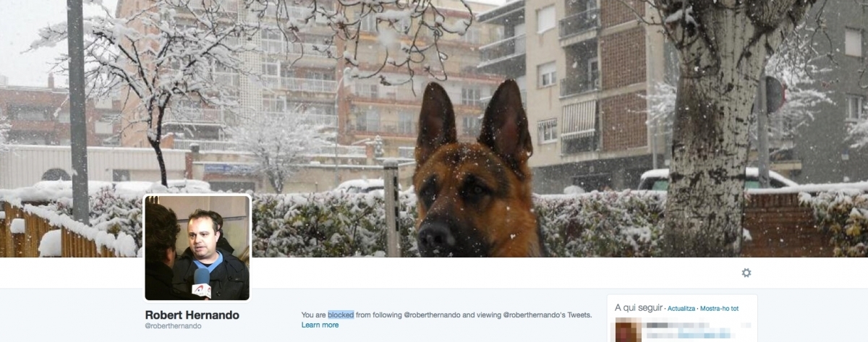
Task: Open the gear user actions menu
Action: pyautogui.click(x=746, y=273)
